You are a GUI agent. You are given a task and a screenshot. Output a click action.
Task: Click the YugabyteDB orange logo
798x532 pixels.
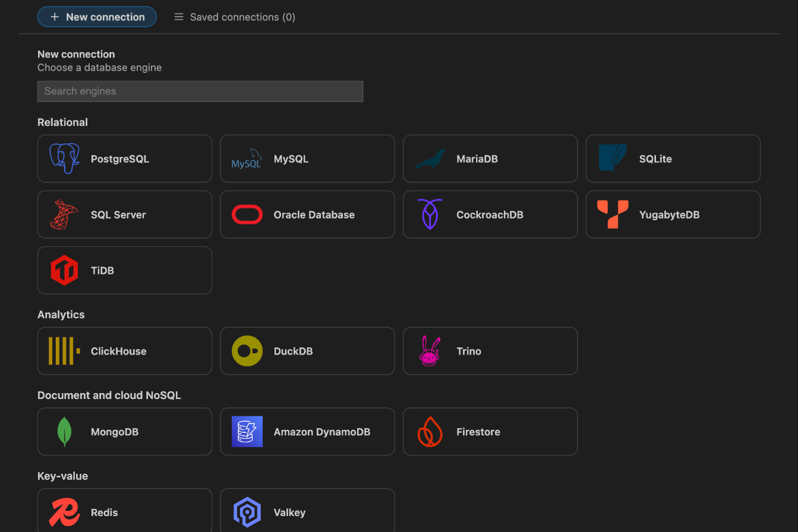click(x=613, y=214)
